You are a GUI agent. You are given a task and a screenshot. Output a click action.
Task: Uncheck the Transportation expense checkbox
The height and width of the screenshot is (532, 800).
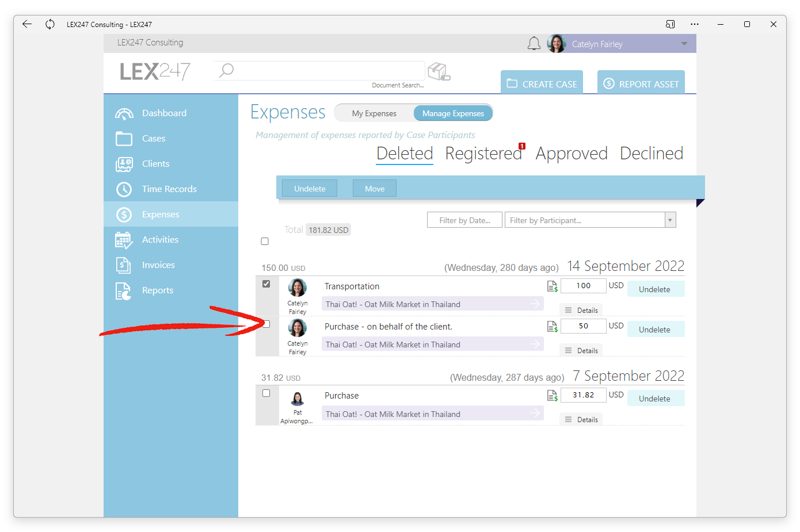click(266, 284)
